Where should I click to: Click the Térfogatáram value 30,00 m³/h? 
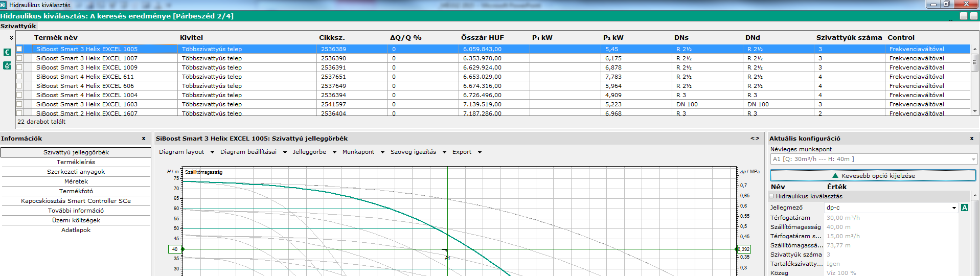(843, 218)
